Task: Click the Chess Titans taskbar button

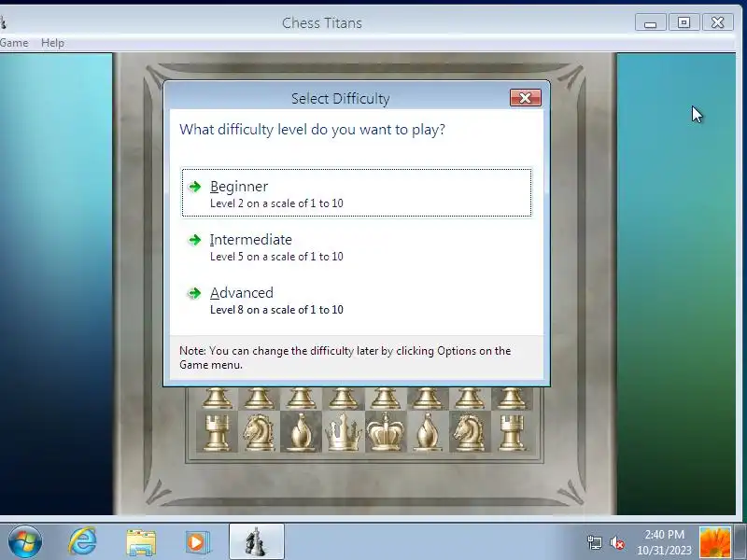Action: (256, 542)
